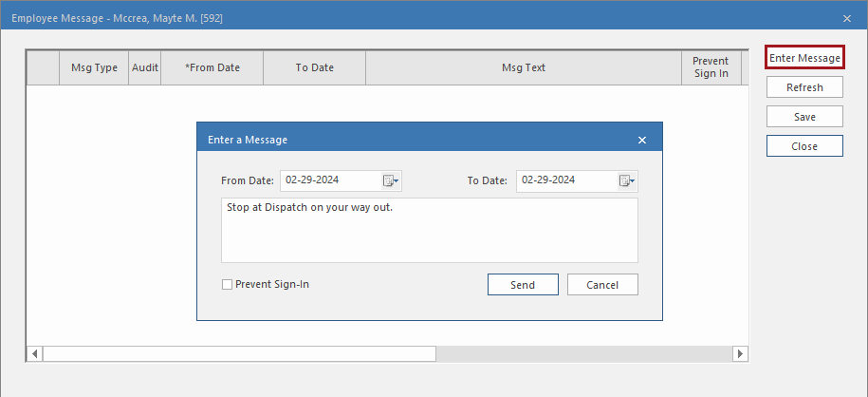Viewport: 868px width, 397px height.
Task: Tick the Prevent Sign-In checkbox
Action: 227,284
